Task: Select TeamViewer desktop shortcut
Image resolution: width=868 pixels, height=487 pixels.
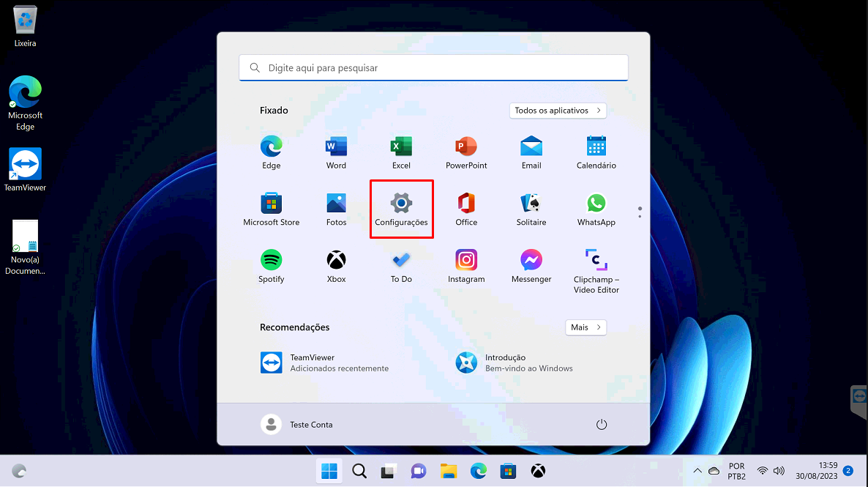Action: coord(25,170)
